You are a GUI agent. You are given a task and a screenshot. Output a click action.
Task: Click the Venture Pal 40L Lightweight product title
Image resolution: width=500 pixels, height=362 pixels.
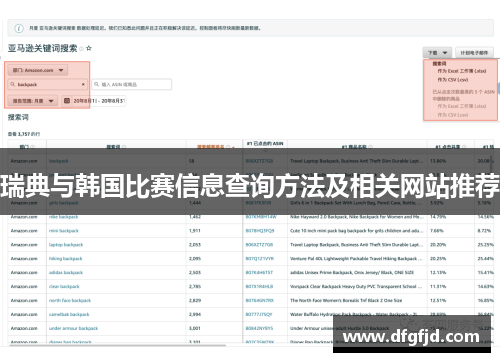pyautogui.click(x=356, y=259)
